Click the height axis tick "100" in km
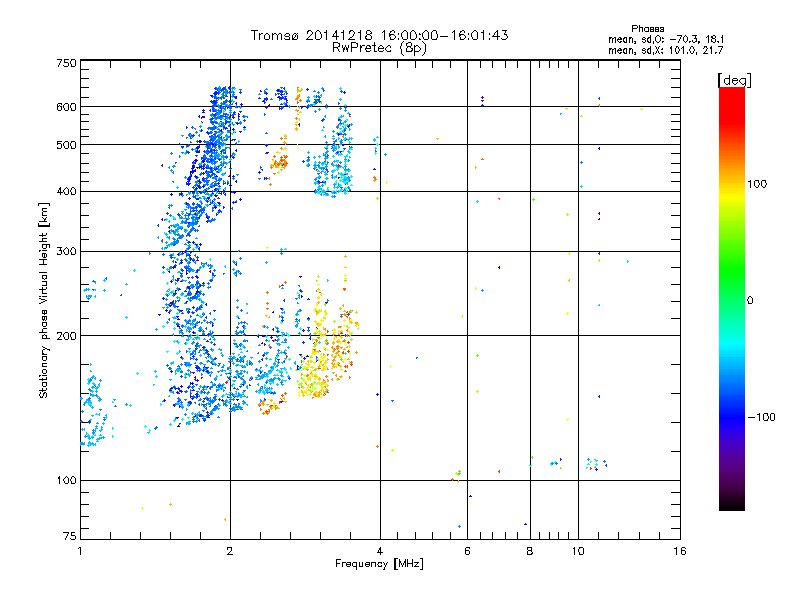 66,481
